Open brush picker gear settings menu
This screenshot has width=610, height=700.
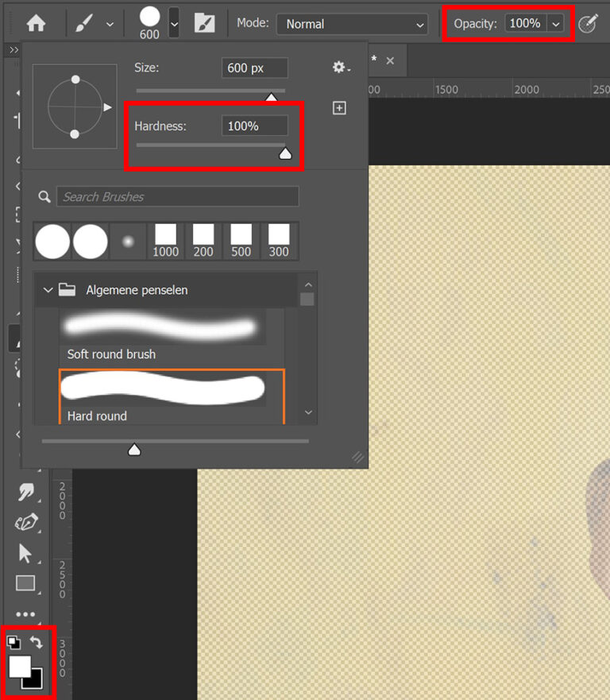click(341, 68)
